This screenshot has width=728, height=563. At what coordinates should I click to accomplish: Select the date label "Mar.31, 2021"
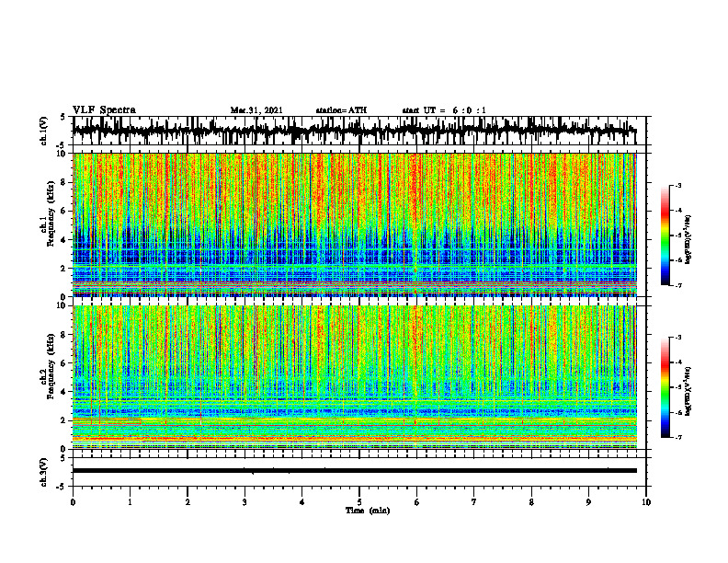point(256,110)
